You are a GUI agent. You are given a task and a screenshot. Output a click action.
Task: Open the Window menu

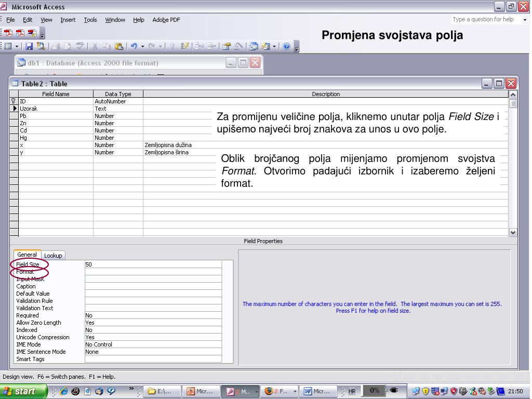coord(115,20)
